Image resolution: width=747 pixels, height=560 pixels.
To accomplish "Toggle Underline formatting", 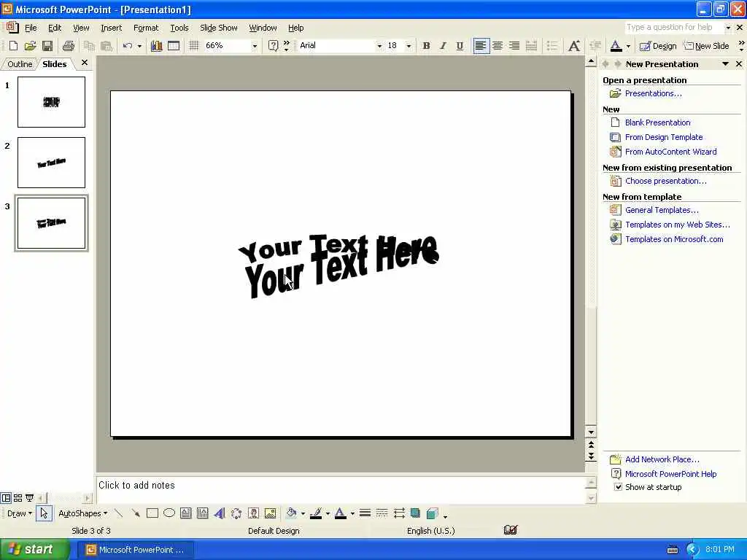I will [x=460, y=46].
